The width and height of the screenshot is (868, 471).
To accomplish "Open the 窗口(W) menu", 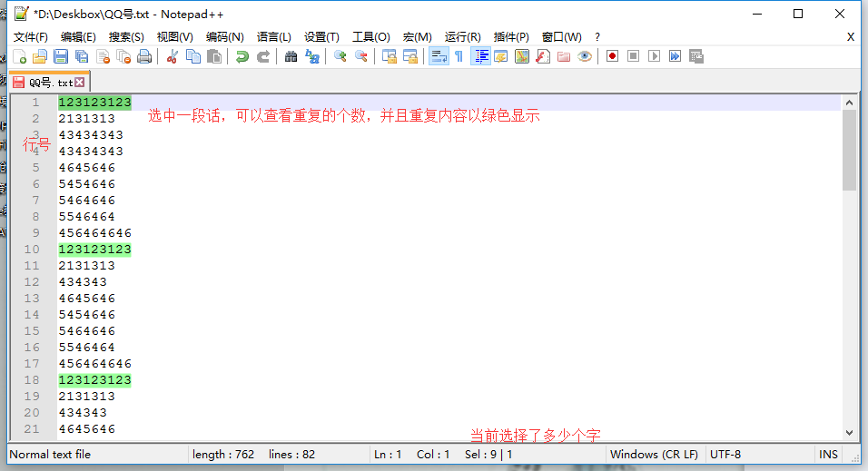I will click(561, 37).
